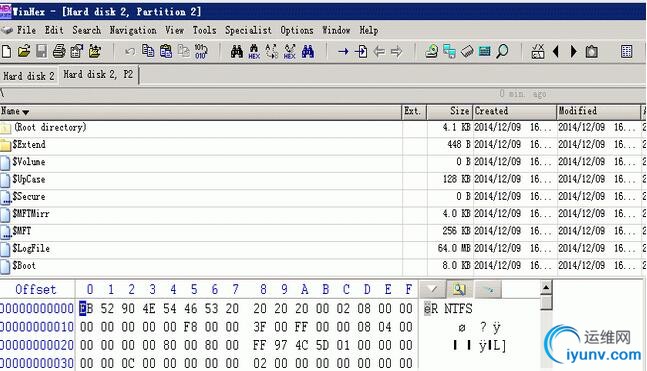
Task: Open the Navigation menu
Action: pos(133,30)
